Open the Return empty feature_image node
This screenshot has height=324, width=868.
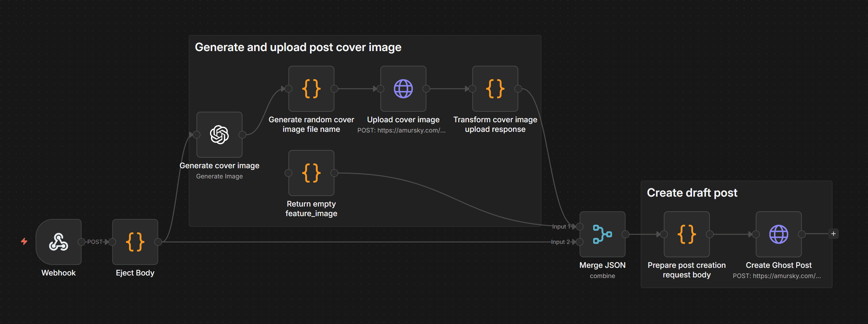point(311,173)
